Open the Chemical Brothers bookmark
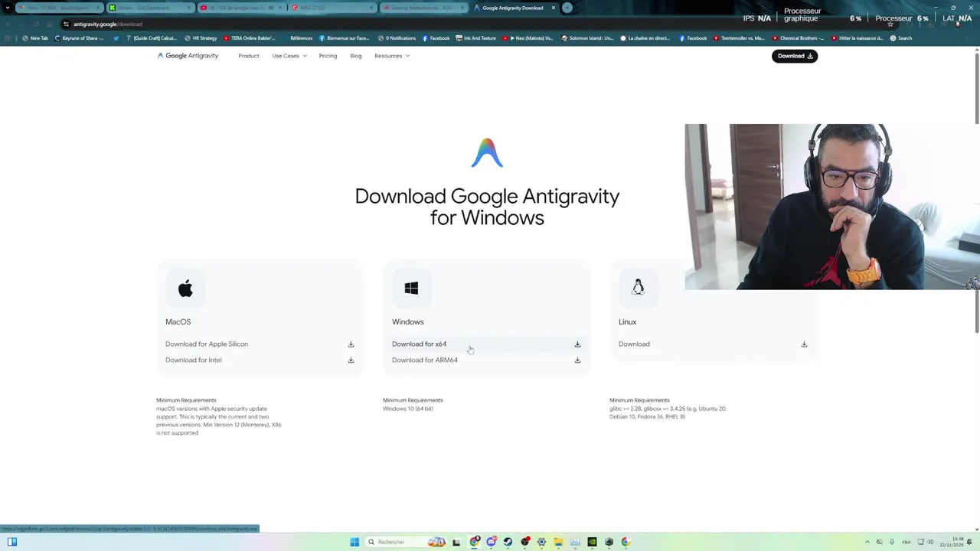 (798, 38)
